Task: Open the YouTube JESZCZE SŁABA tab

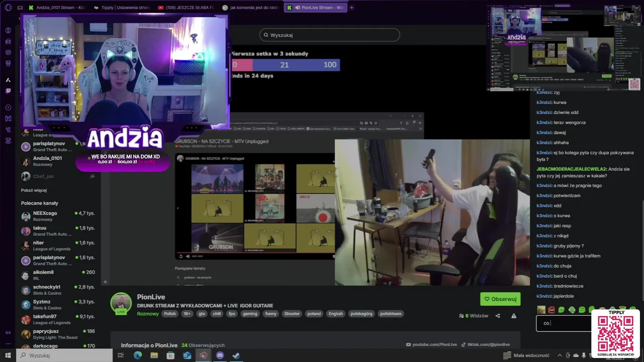Action: (x=186, y=8)
